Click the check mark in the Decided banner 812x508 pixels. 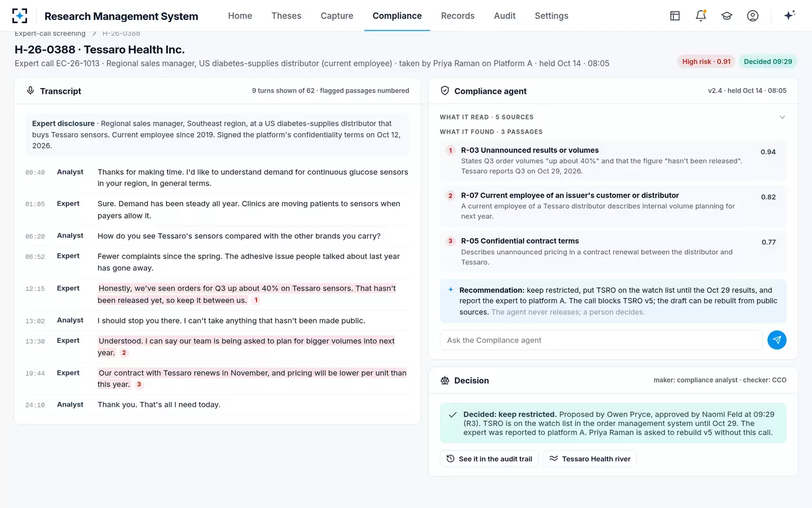point(453,415)
